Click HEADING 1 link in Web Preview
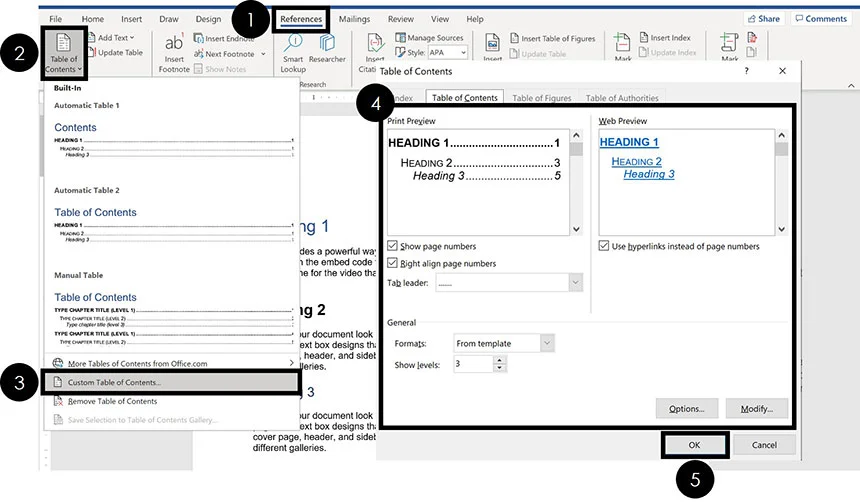The height and width of the screenshot is (502, 860). coord(629,142)
